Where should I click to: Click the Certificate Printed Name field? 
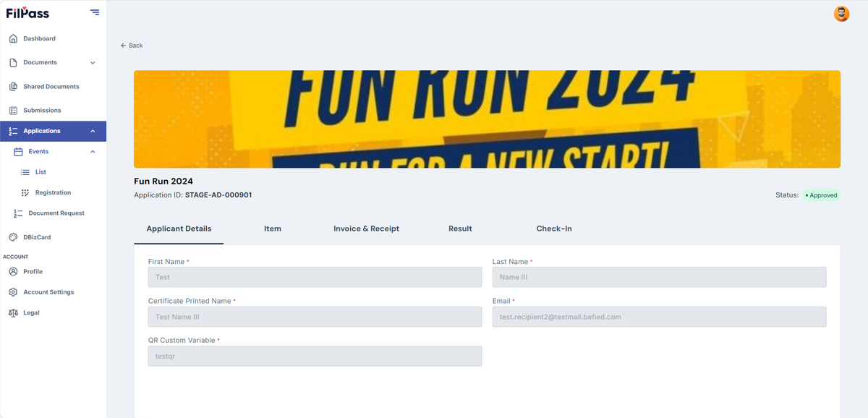(315, 317)
